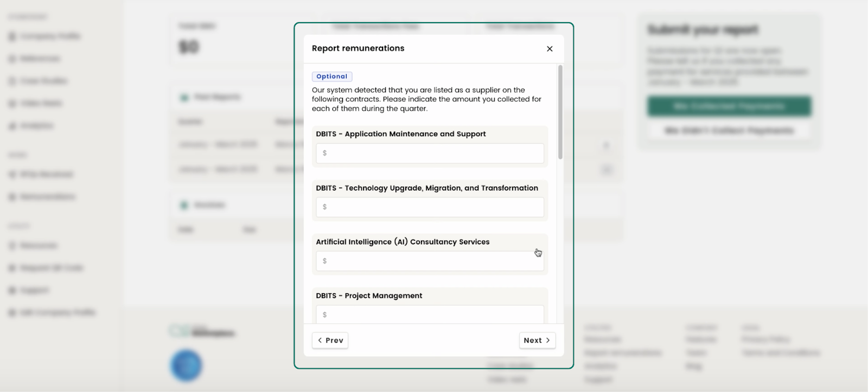Click the Prev button
The width and height of the screenshot is (868, 392).
330,340
